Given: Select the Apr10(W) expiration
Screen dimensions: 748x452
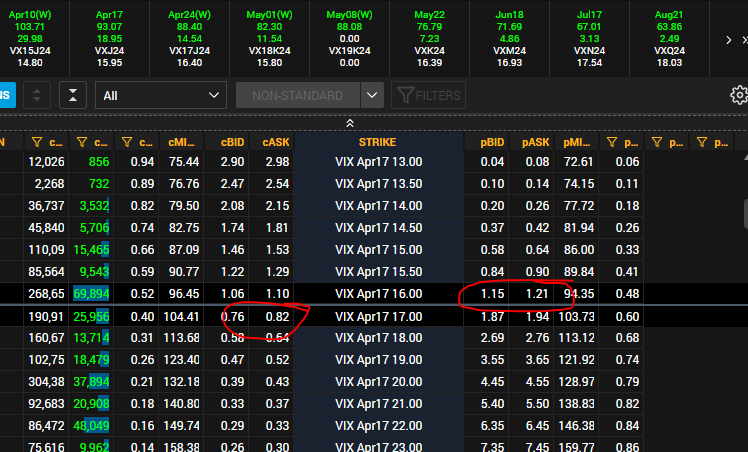Looking at the screenshot, I should pos(30,39).
